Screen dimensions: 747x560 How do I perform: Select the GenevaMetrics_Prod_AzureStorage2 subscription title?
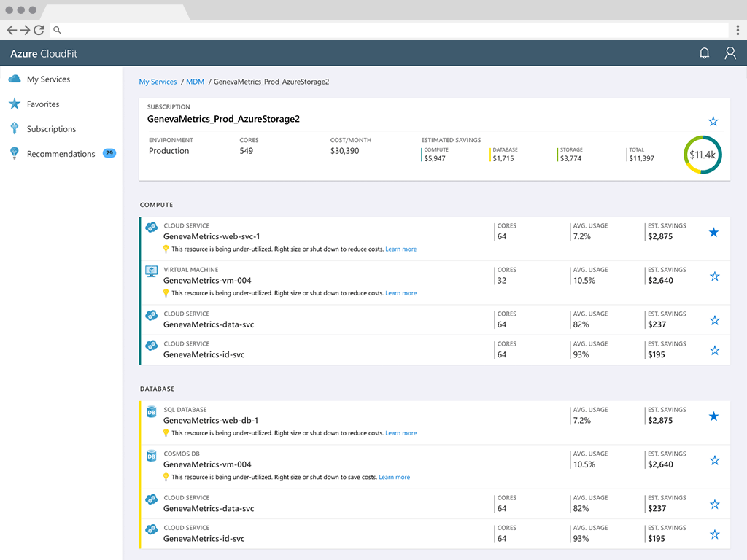pyautogui.click(x=223, y=119)
